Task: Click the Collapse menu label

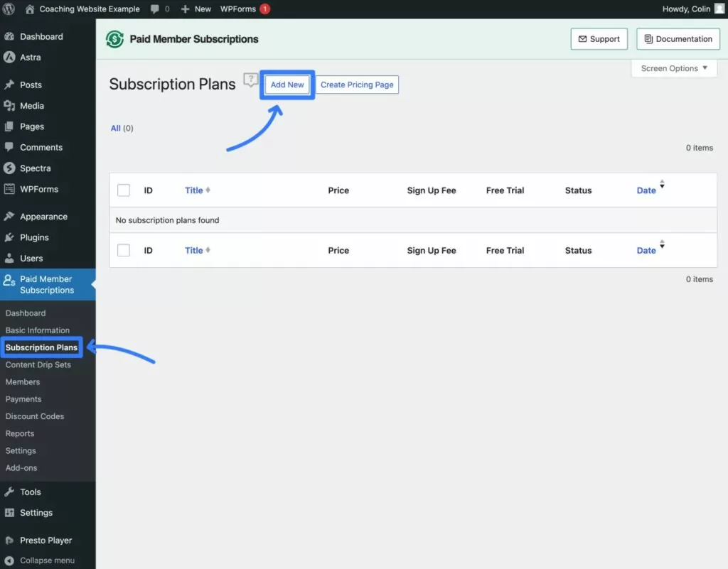Action: 47,560
